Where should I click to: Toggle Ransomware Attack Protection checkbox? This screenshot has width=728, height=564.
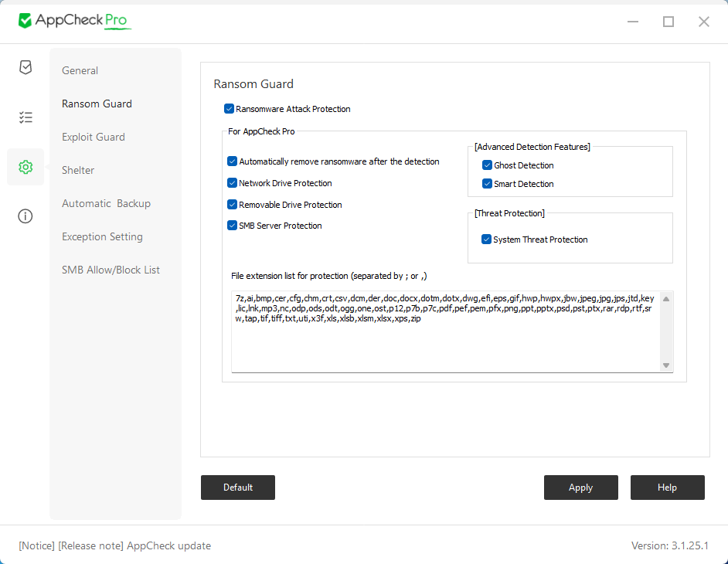pyautogui.click(x=230, y=109)
